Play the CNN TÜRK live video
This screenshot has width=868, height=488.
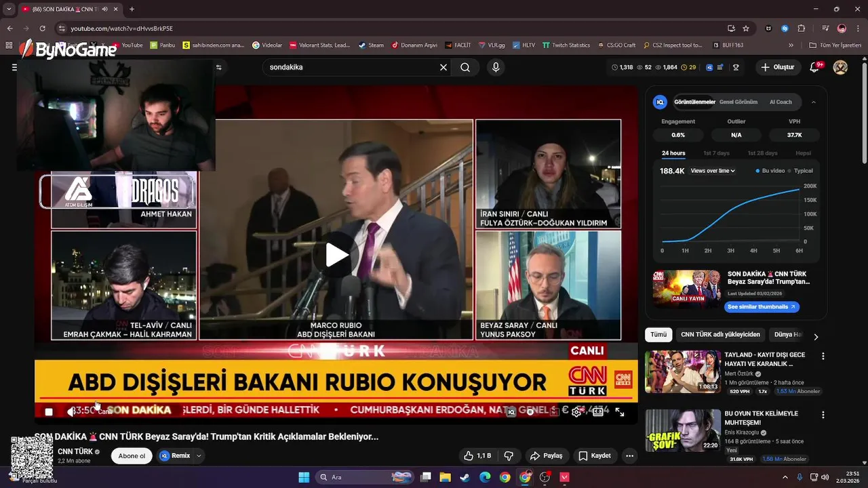pyautogui.click(x=337, y=255)
